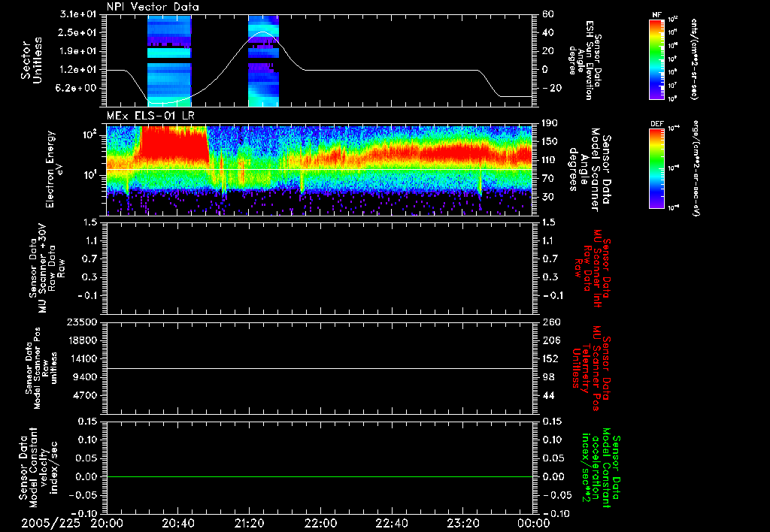Image resolution: width=770 pixels, height=532 pixels.
Task: Click the "260" telemetry tick value
Action: click(550, 322)
